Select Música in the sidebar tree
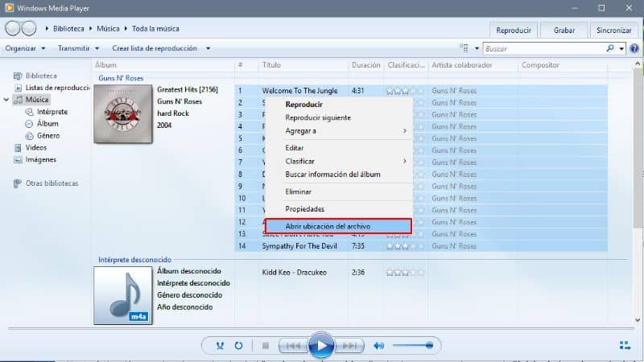The image size is (644, 362). (x=36, y=100)
